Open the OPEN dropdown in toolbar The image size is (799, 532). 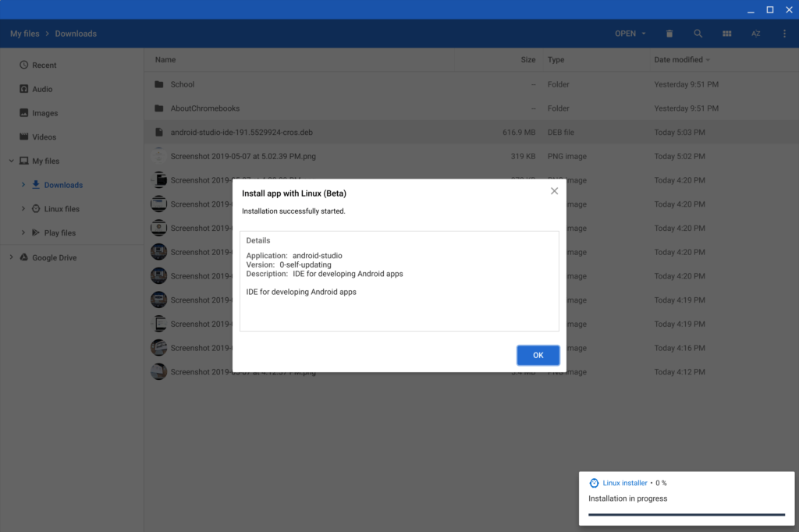[630, 34]
